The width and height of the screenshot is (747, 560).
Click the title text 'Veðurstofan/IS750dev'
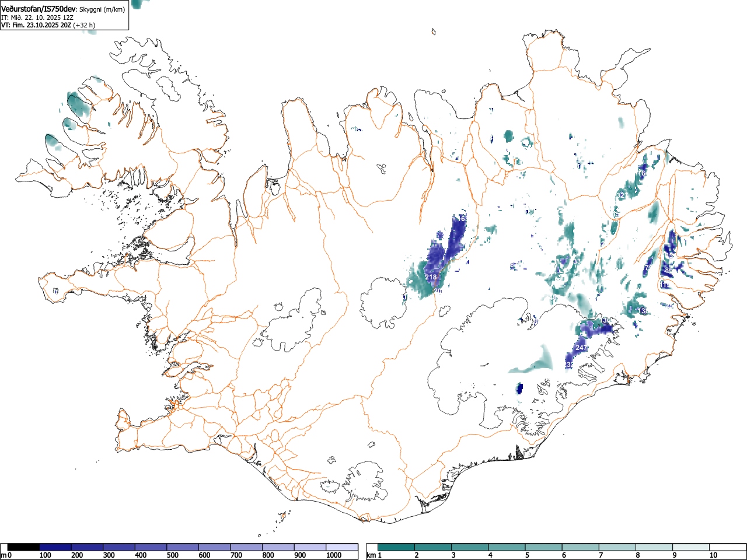pos(39,9)
